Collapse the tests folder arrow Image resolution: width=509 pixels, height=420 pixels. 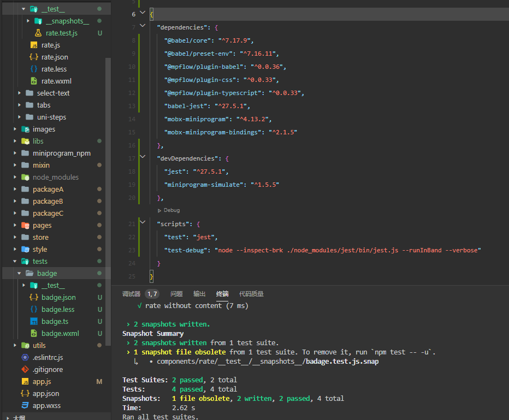coord(15,261)
